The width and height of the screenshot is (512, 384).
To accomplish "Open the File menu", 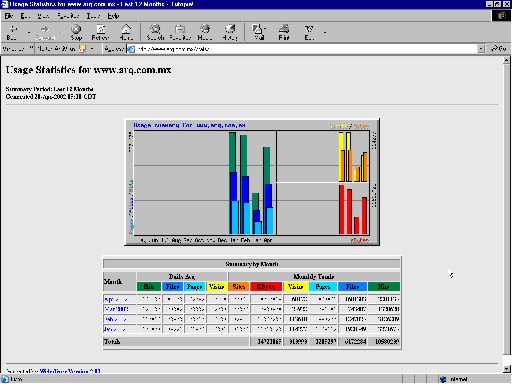I will [9, 16].
